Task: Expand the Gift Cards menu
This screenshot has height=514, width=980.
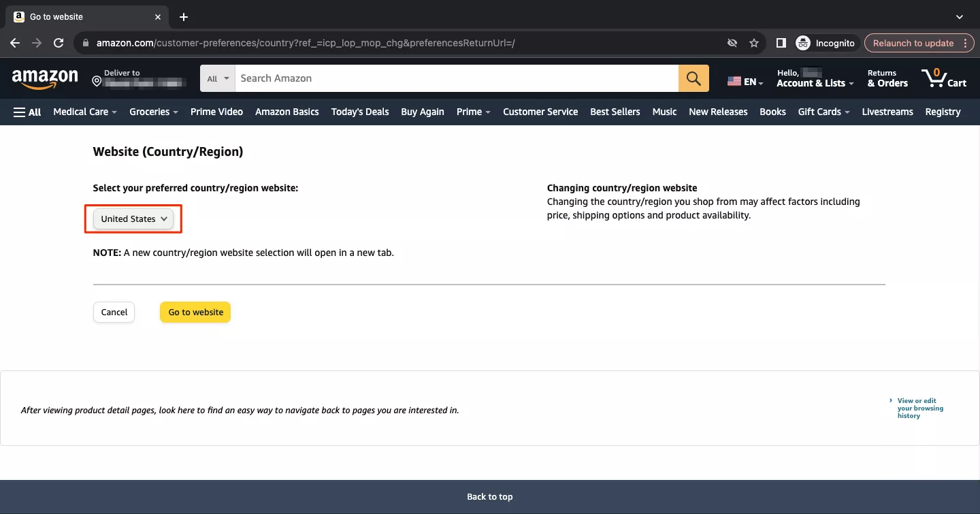Action: click(823, 112)
